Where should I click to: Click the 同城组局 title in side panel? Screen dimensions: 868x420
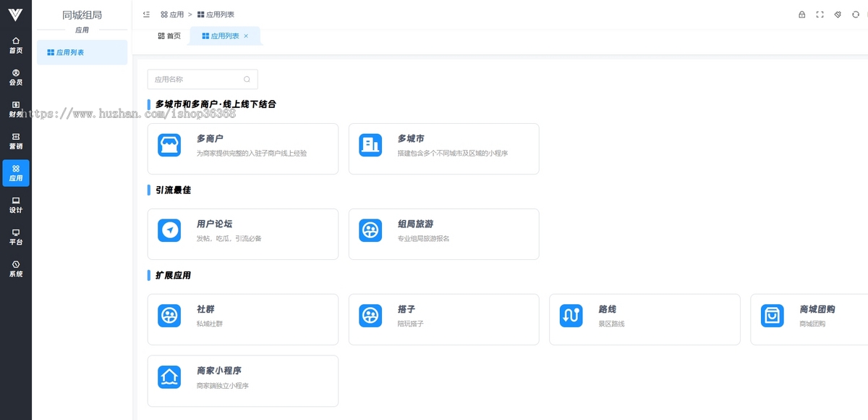click(82, 14)
